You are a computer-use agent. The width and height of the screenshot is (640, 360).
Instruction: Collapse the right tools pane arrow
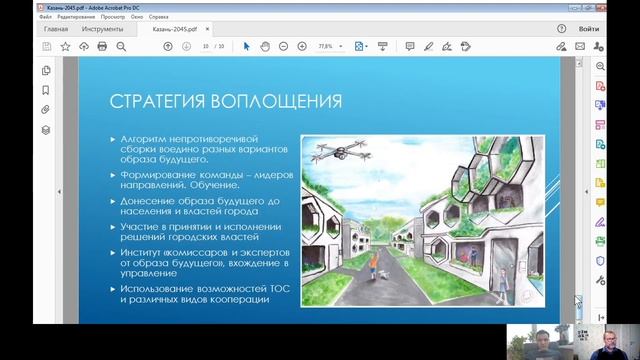587,191
